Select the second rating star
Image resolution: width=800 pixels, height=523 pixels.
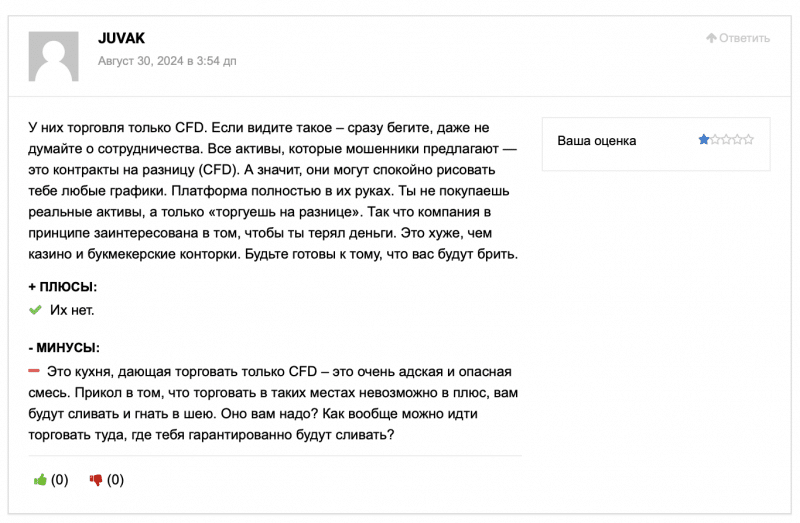click(x=715, y=139)
